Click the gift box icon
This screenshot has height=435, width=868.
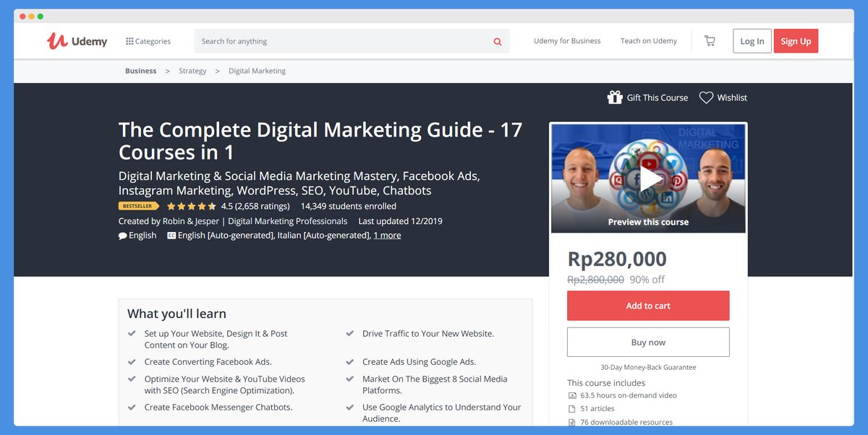615,97
